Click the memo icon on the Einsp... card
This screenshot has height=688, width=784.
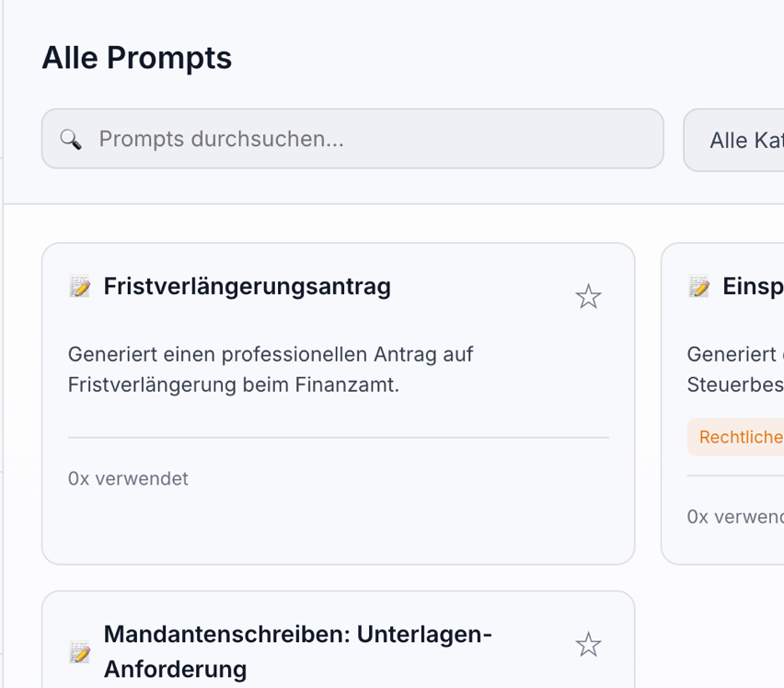(699, 287)
